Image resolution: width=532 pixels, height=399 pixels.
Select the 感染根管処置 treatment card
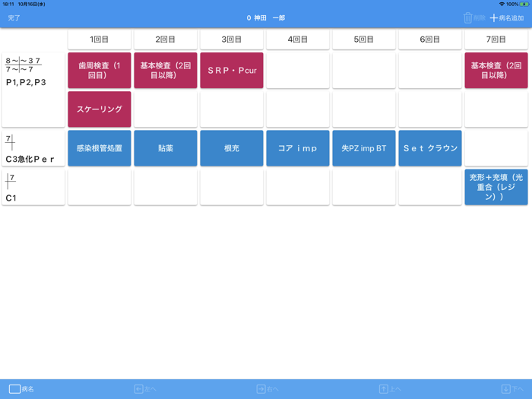[100, 148]
